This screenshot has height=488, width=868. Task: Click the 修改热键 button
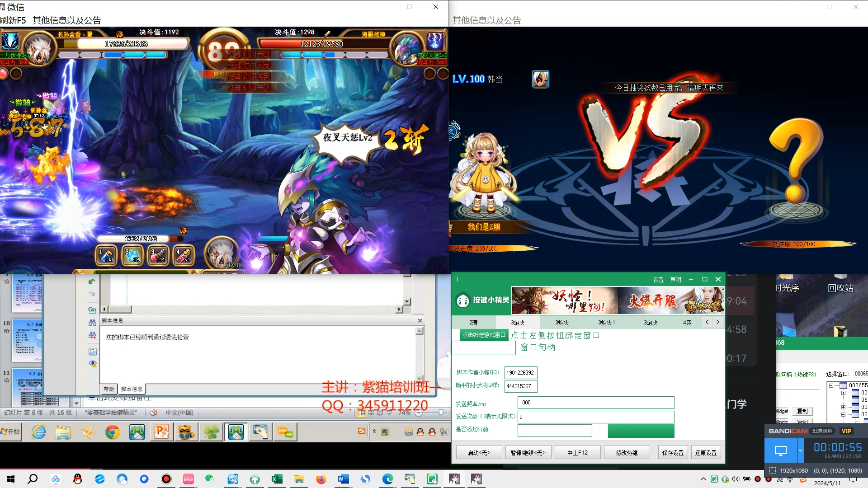pos(627,452)
